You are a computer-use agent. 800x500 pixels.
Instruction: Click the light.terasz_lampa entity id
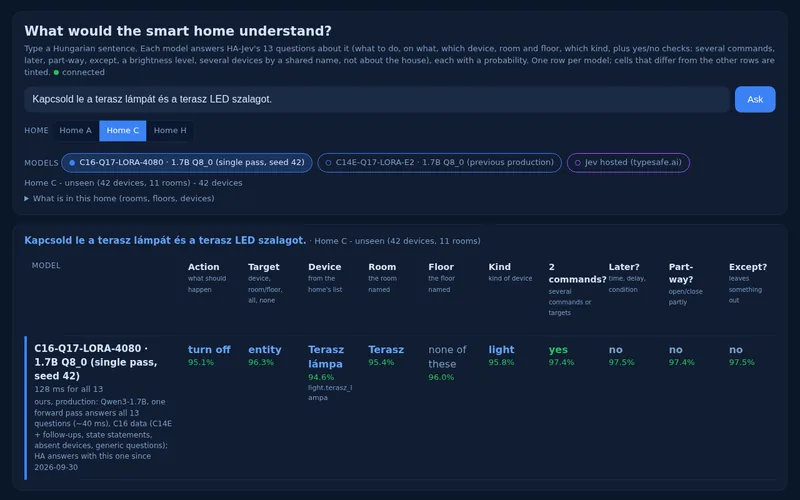point(330,392)
